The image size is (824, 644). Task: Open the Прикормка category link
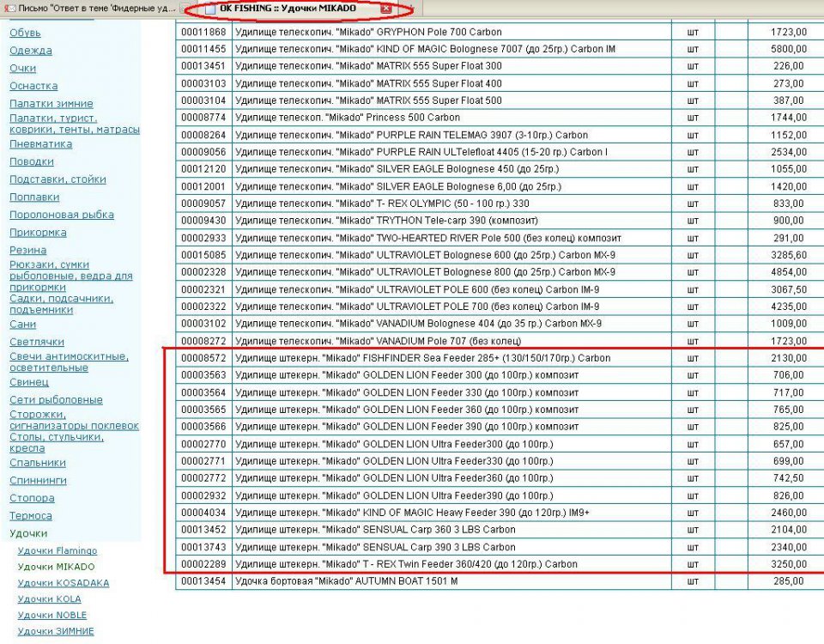click(38, 233)
